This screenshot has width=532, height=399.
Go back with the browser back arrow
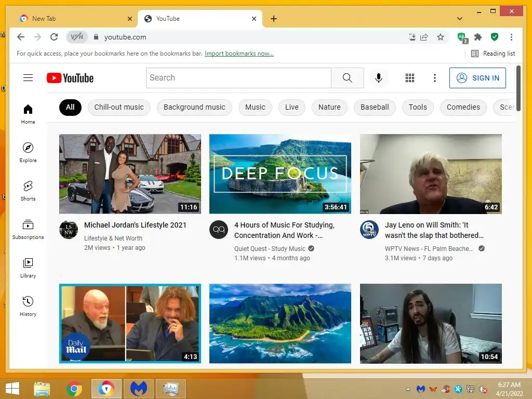pyautogui.click(x=21, y=37)
